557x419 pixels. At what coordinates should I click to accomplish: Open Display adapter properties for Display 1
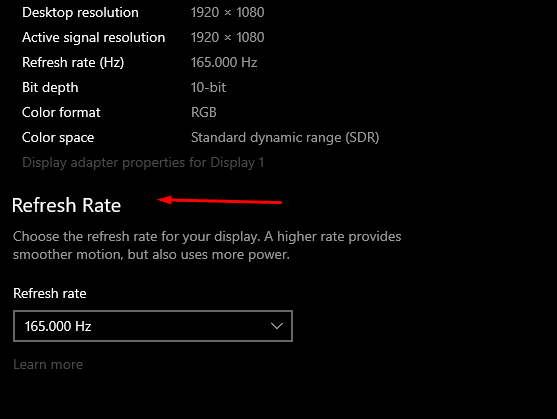(x=143, y=163)
